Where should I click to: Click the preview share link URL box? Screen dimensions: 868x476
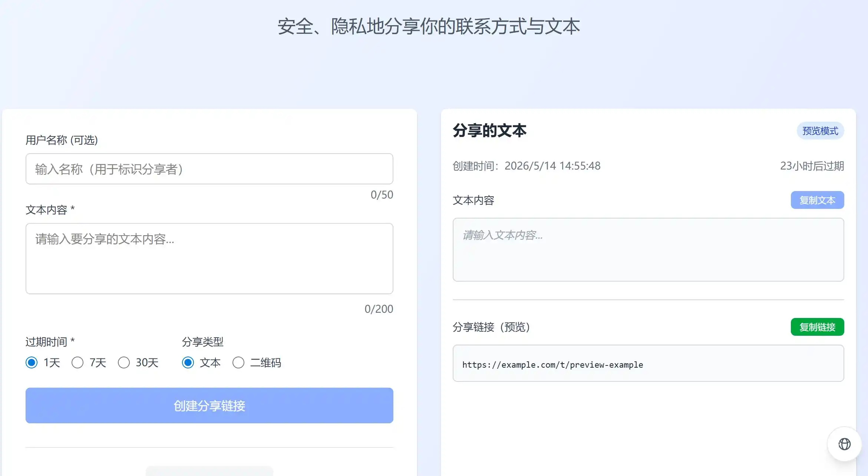[648, 363]
